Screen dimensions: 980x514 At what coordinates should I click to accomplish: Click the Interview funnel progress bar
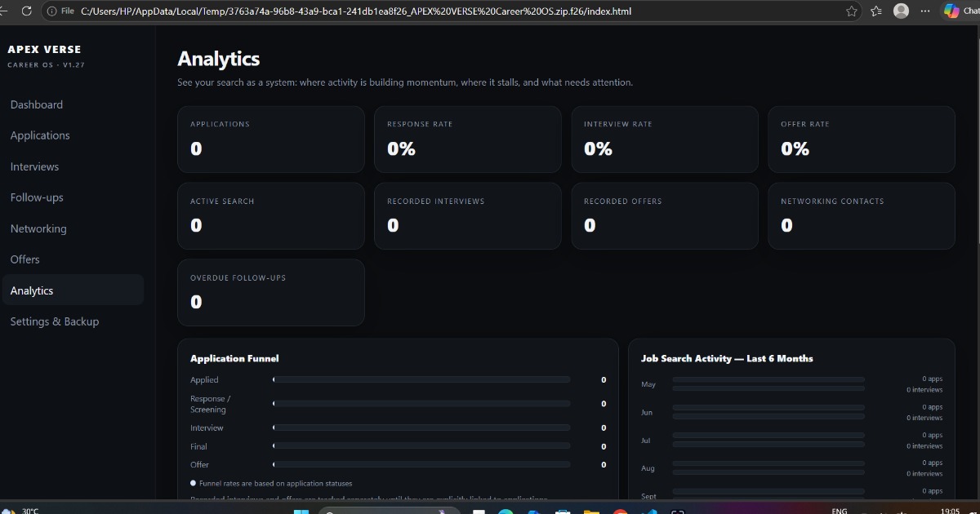coord(421,428)
